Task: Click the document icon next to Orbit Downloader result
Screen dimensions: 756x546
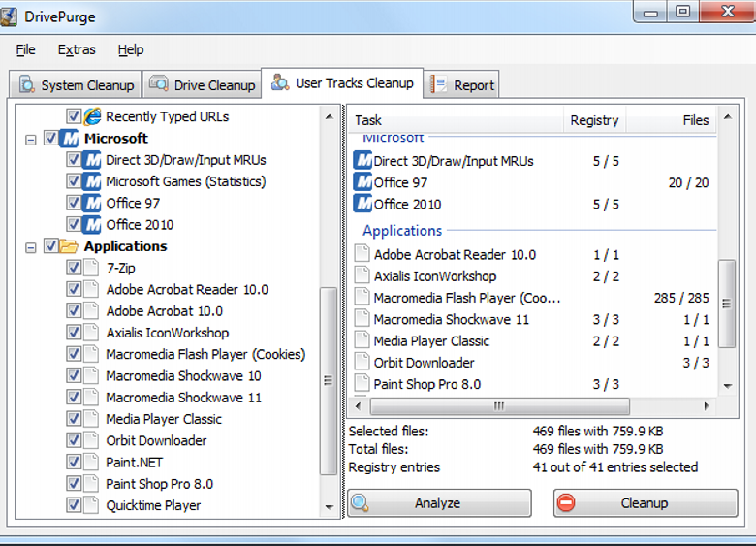Action: (x=362, y=363)
